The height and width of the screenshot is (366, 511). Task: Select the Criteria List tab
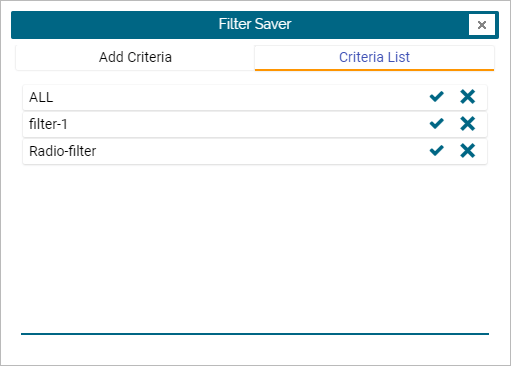[x=374, y=57]
